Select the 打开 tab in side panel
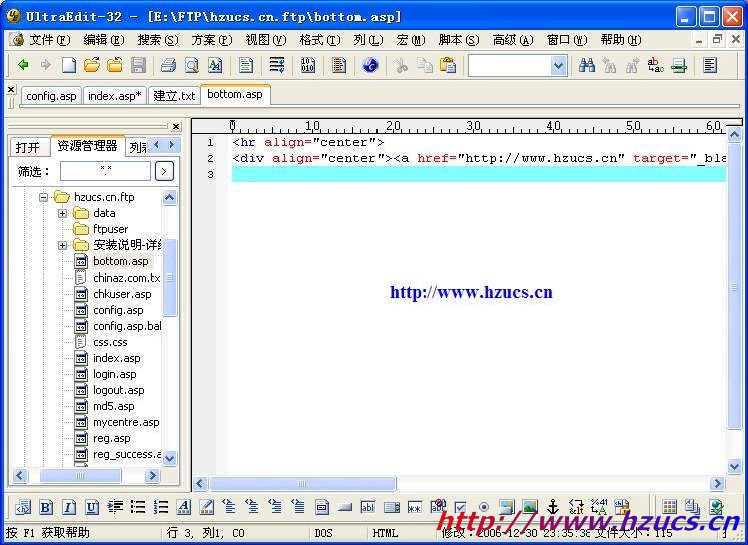Image resolution: width=748 pixels, height=545 pixels. pyautogui.click(x=28, y=147)
